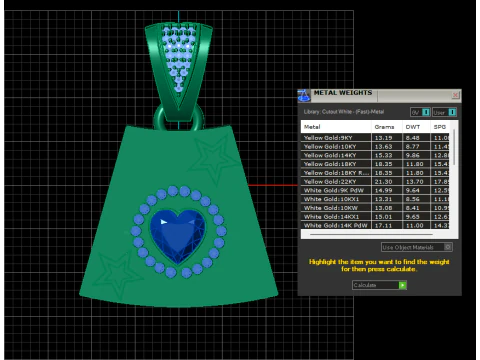Select the Yellow Gold:10KY row
Screen dimensions: 480x360
[x=375, y=146]
